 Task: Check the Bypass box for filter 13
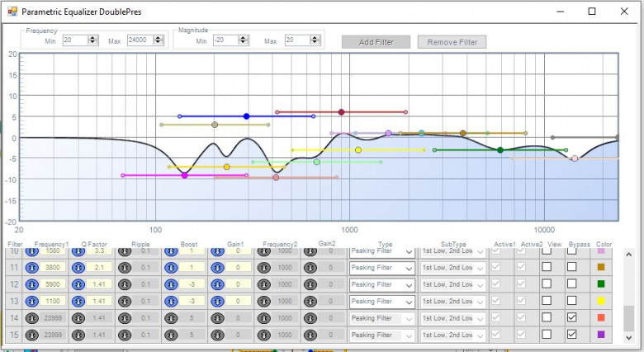tap(571, 301)
